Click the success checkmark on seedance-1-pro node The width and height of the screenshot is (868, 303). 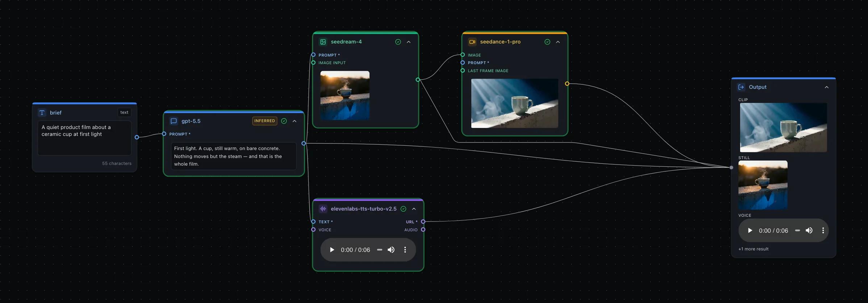pyautogui.click(x=547, y=42)
